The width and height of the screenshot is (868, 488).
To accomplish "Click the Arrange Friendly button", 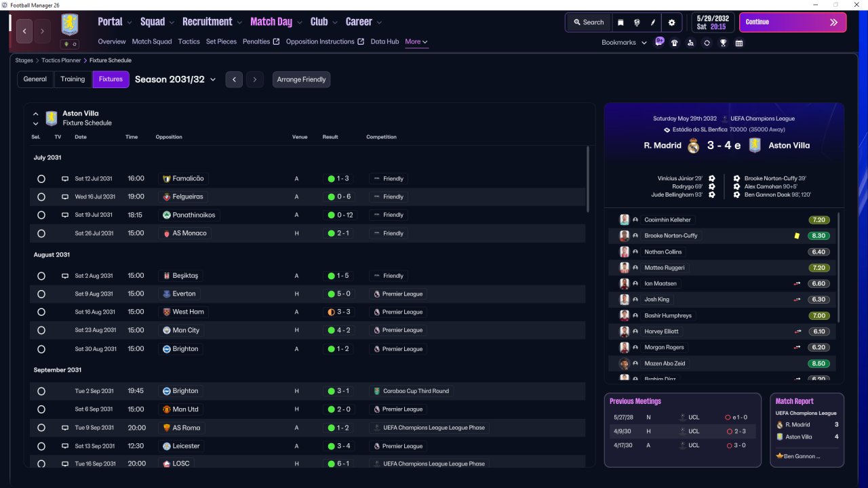I will click(301, 79).
